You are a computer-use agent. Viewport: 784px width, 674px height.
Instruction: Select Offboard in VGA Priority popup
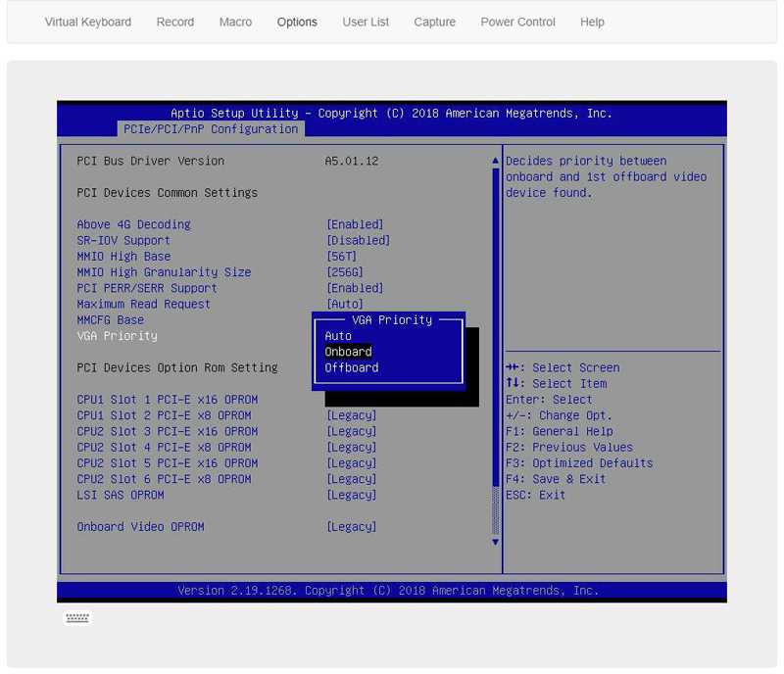(x=352, y=367)
